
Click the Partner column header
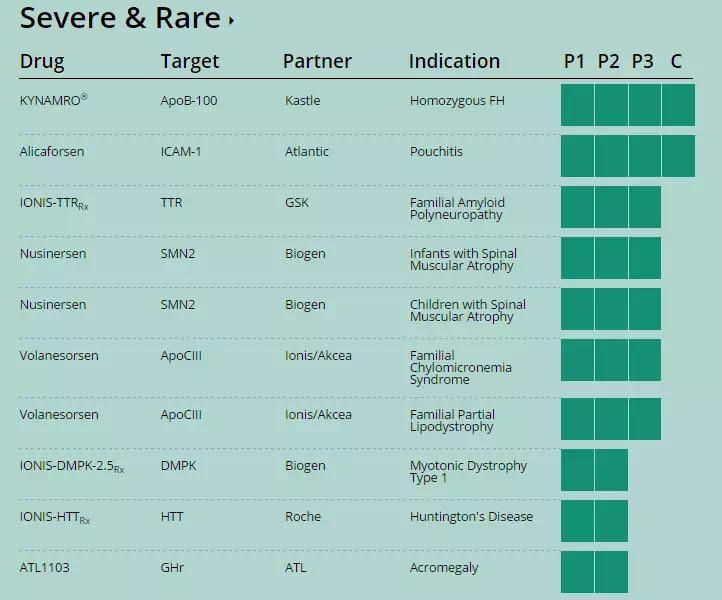click(x=317, y=61)
